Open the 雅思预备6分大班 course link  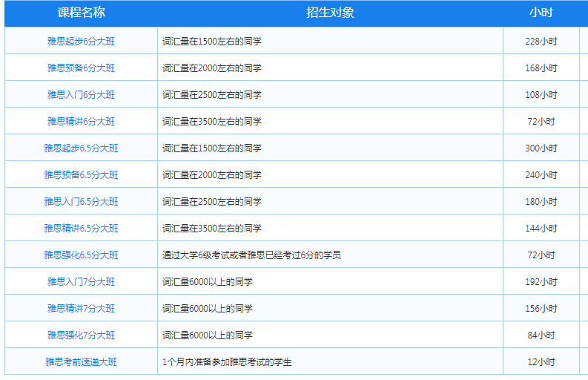click(81, 68)
